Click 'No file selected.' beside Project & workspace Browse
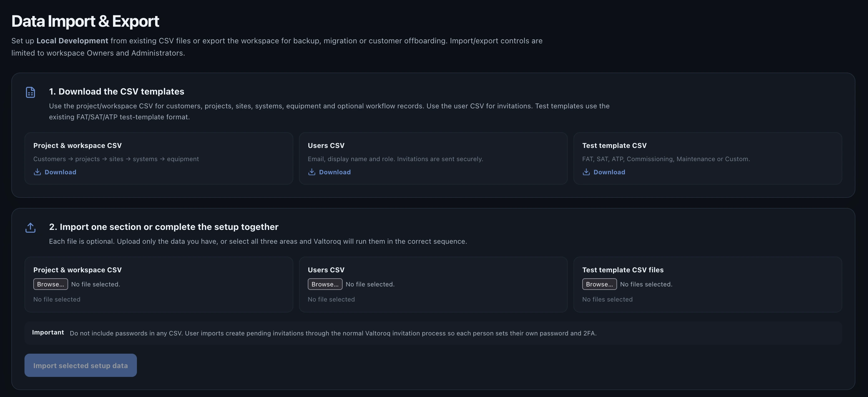This screenshot has height=397, width=868. (96, 284)
